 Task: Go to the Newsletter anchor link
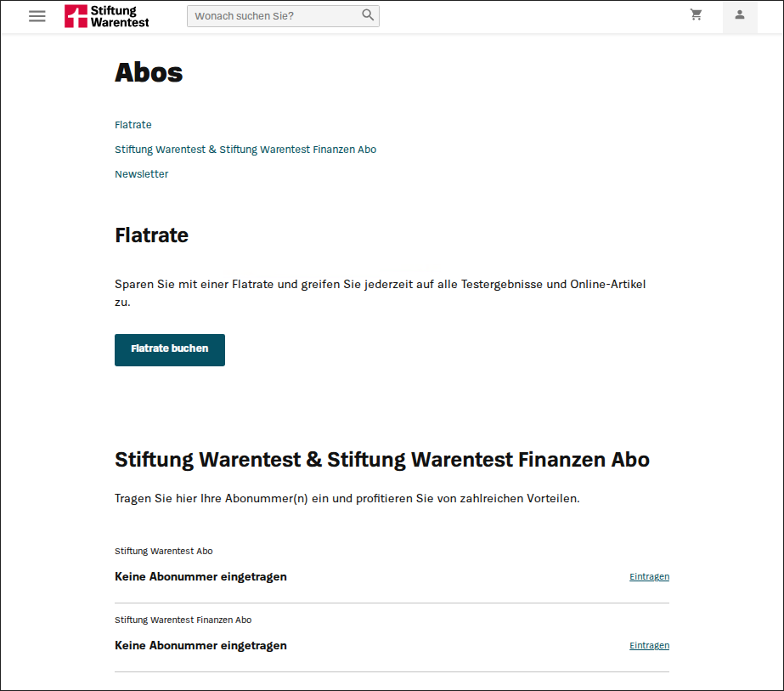click(142, 174)
